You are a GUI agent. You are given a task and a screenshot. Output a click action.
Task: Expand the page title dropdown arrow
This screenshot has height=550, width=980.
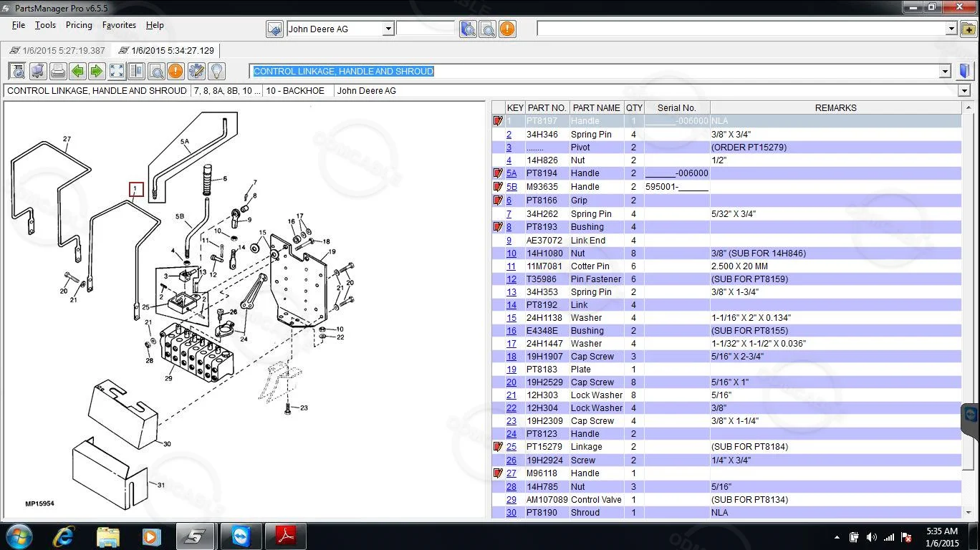[945, 71]
